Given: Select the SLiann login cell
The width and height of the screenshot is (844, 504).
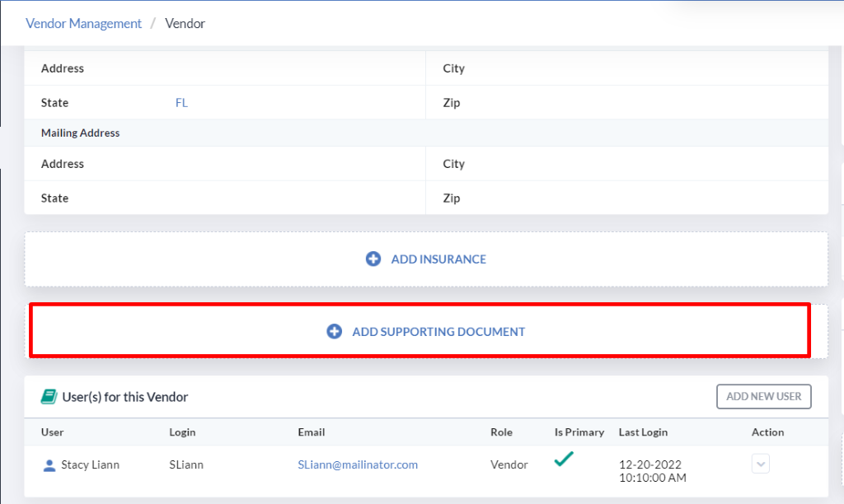Looking at the screenshot, I should tap(186, 464).
